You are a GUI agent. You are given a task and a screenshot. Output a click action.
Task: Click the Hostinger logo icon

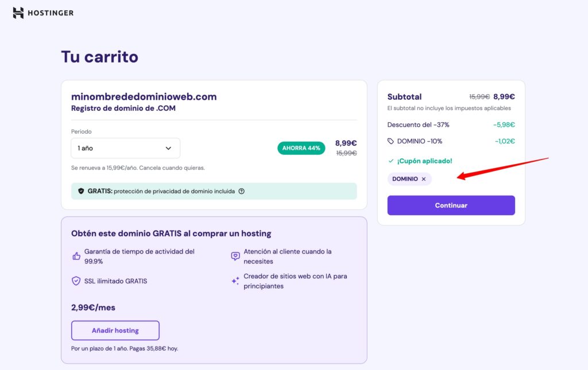(x=18, y=13)
